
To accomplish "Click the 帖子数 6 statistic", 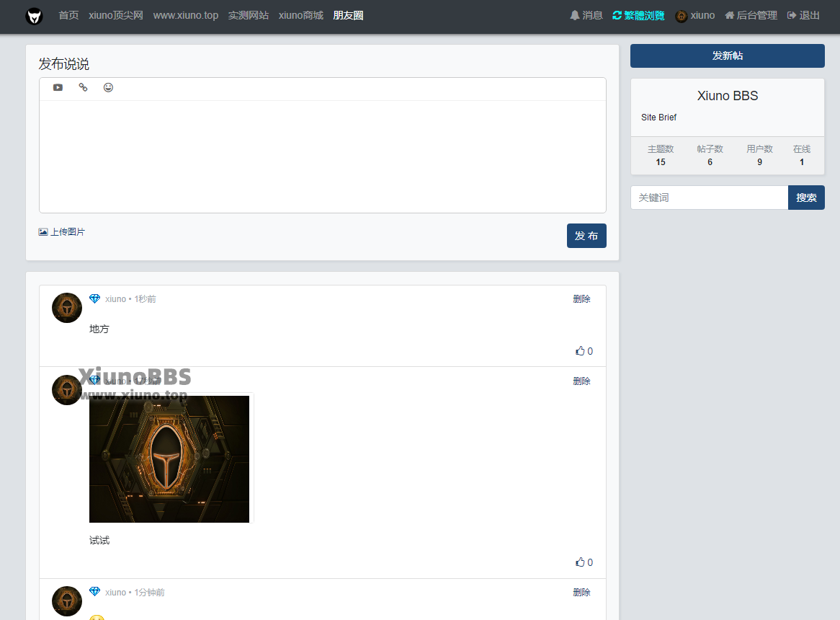I will pyautogui.click(x=710, y=156).
